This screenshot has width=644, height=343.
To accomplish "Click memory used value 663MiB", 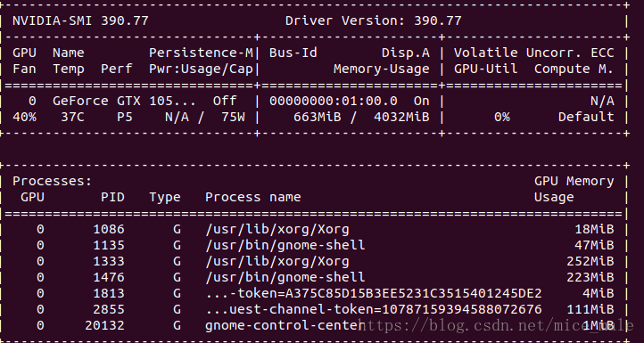I will 318,117.
